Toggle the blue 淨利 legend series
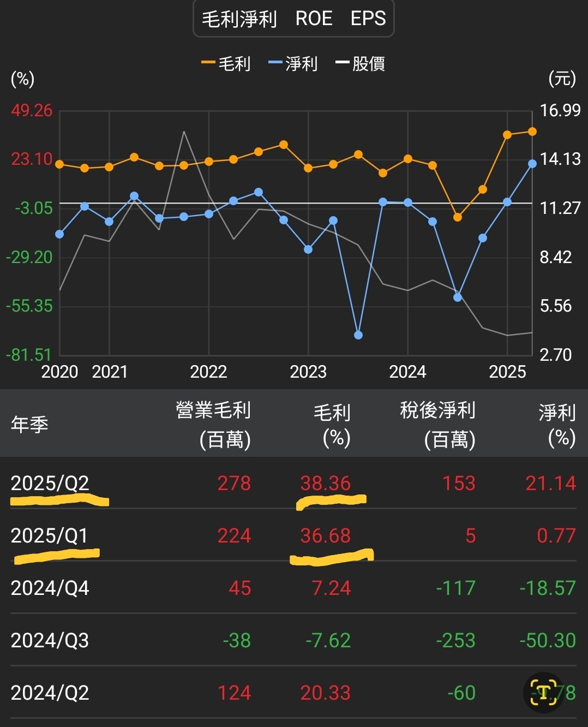Image resolution: width=588 pixels, height=727 pixels. tap(293, 63)
